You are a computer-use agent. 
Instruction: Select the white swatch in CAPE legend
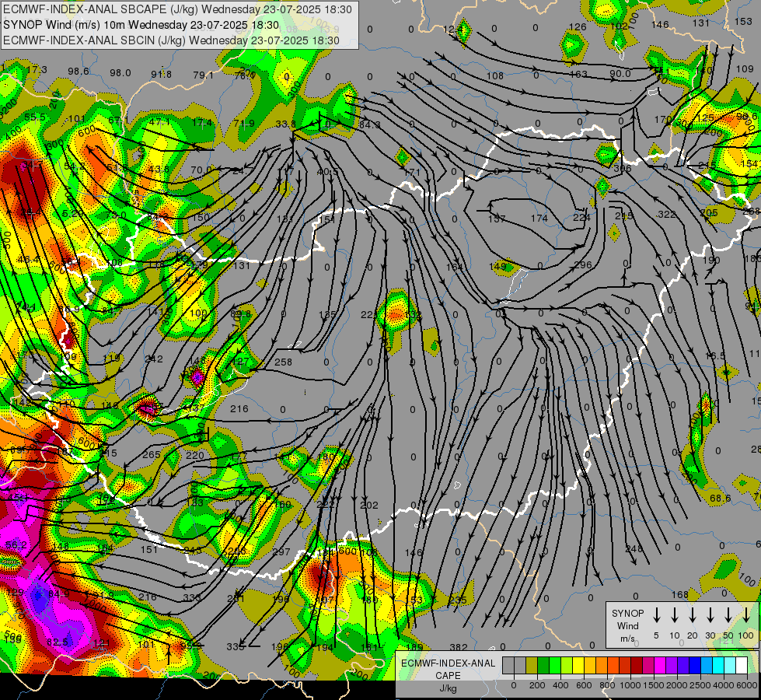[x=742, y=666]
